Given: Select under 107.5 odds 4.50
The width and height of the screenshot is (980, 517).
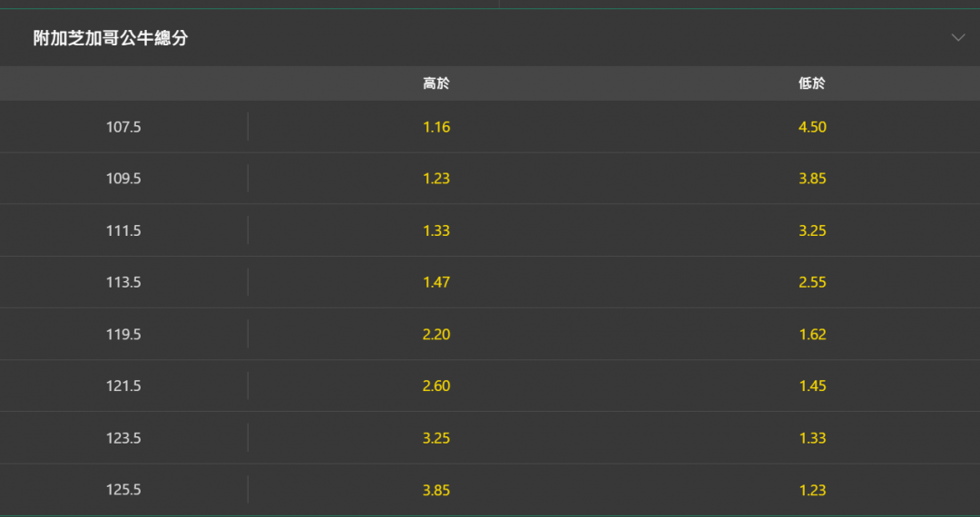Looking at the screenshot, I should tap(812, 127).
